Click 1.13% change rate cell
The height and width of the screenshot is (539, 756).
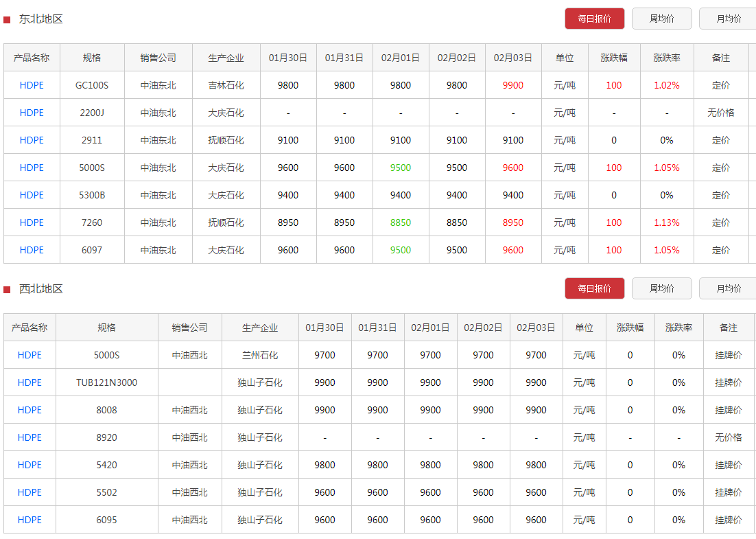(667, 223)
